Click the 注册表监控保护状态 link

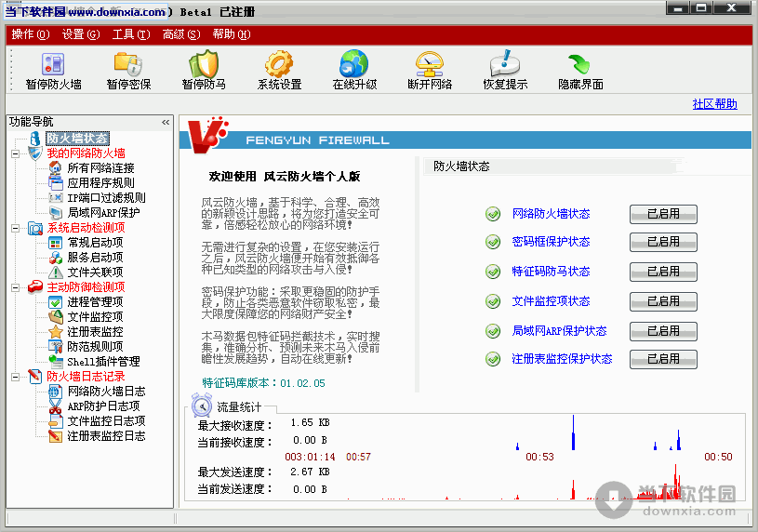(x=562, y=359)
